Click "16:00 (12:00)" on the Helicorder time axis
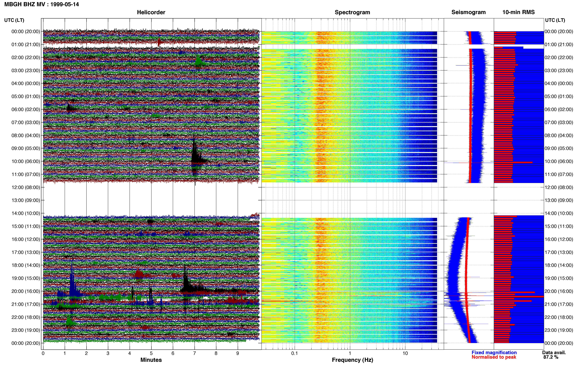Screen dimensions: 588x368 pos(26,239)
